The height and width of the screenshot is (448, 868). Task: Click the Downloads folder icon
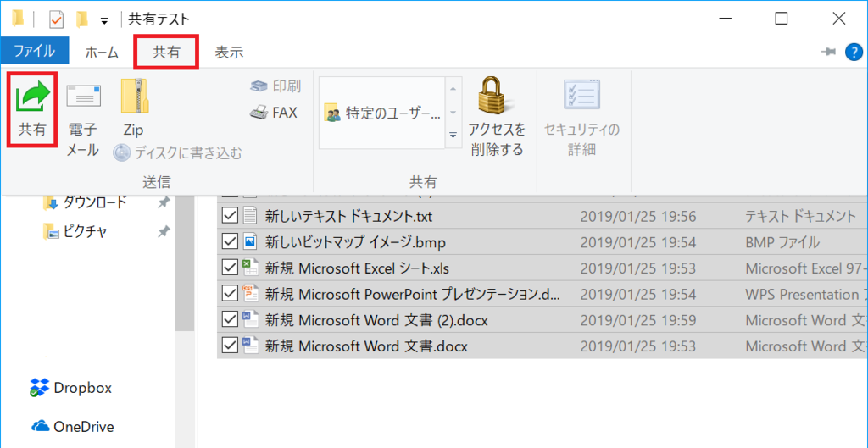[50, 203]
